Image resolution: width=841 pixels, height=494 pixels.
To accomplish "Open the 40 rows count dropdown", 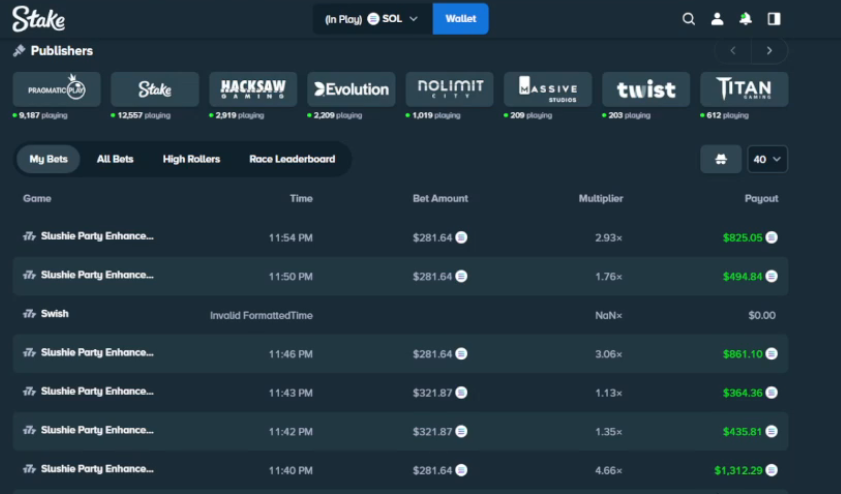I will coord(768,159).
